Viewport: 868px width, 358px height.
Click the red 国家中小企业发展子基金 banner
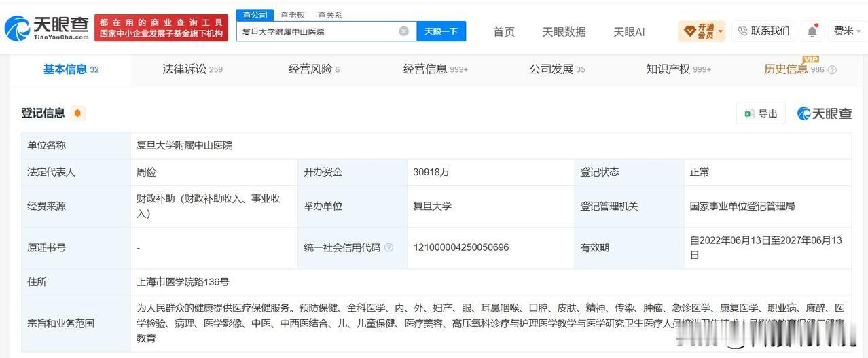click(x=161, y=28)
